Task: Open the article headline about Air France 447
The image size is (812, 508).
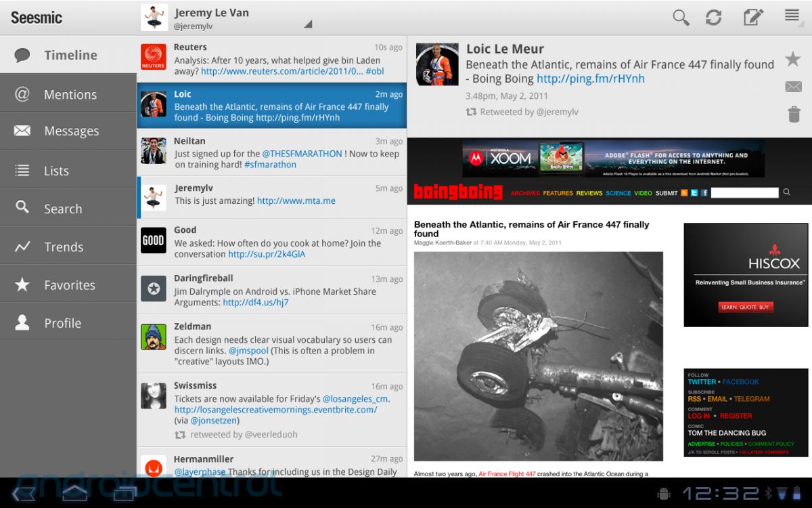Action: [x=531, y=229]
